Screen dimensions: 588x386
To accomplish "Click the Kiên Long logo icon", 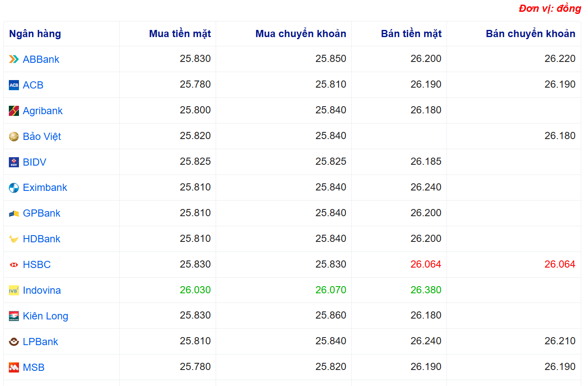I will coord(14,316).
